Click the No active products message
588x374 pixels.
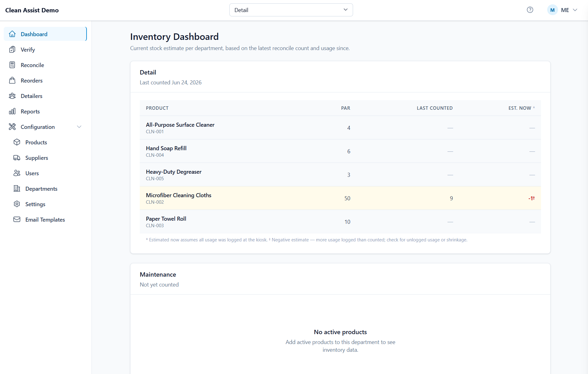tap(340, 332)
